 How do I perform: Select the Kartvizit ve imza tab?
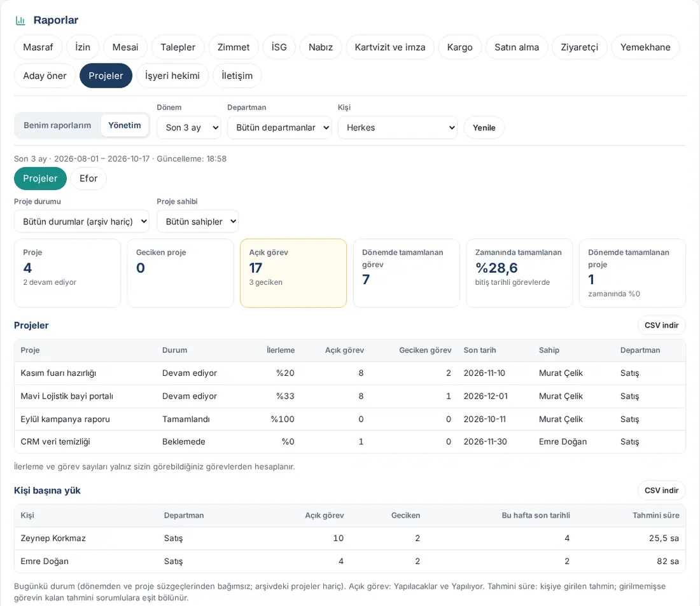coord(389,47)
